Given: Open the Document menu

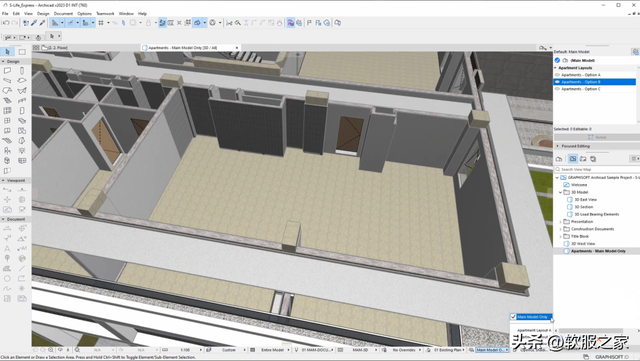Looking at the screenshot, I should pyautogui.click(x=63, y=13).
